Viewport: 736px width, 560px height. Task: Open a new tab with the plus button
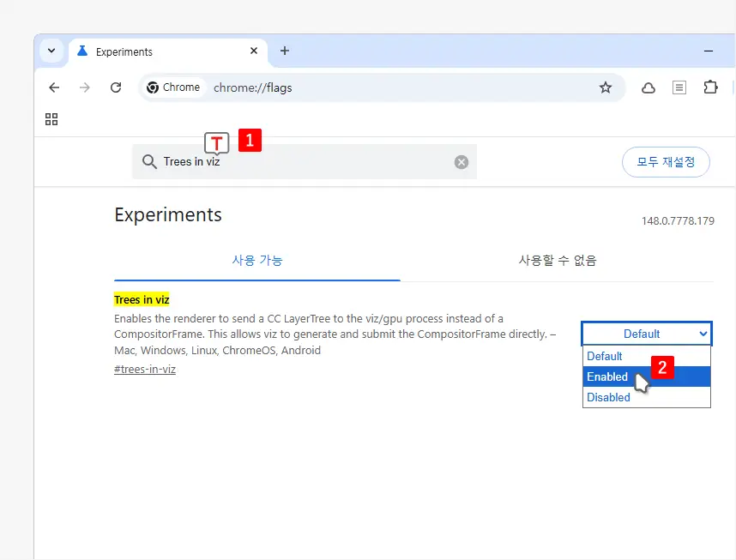[285, 51]
